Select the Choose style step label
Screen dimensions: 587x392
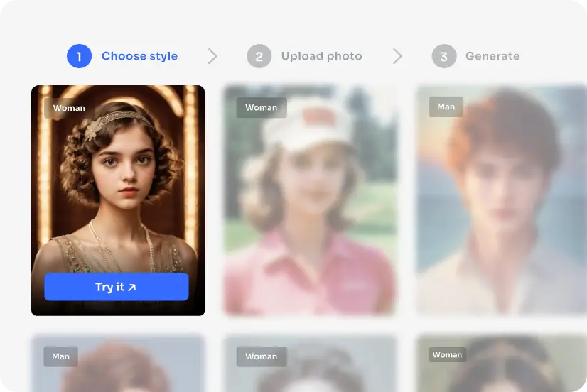tap(139, 56)
